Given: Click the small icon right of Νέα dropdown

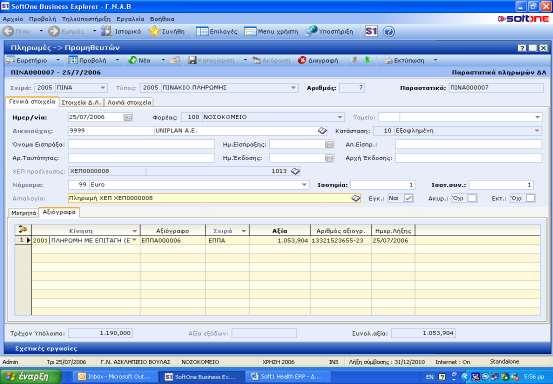Looking at the screenshot, I should point(175,61).
